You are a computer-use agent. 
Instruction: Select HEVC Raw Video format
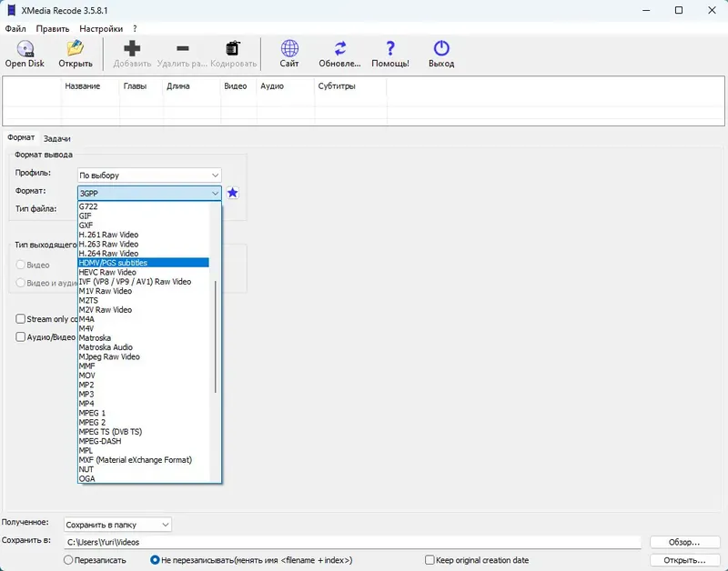tap(144, 272)
